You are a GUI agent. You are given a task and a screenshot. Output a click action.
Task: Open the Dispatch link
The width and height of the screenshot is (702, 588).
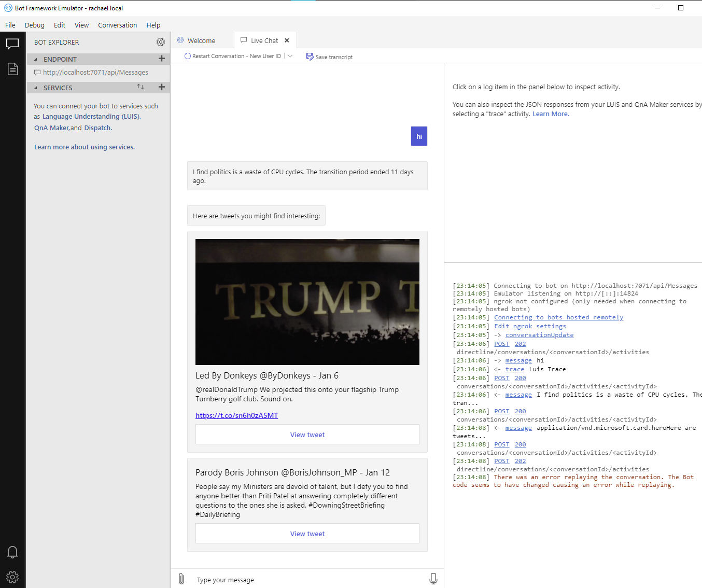click(x=97, y=128)
